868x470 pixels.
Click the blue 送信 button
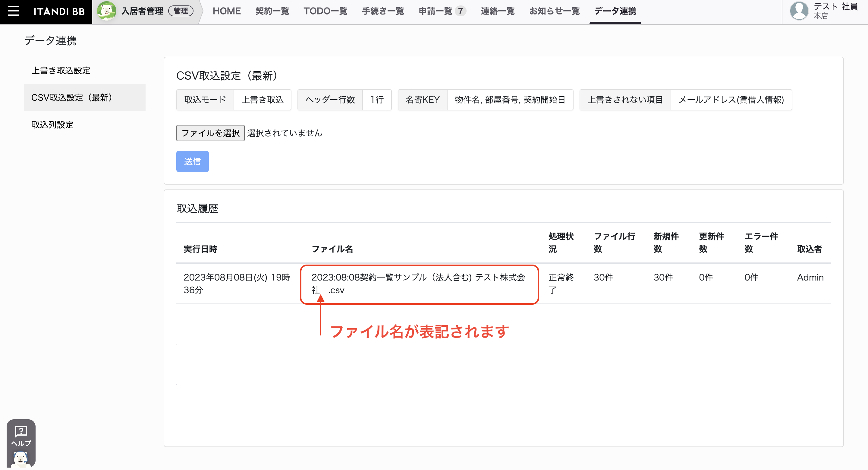(192, 161)
